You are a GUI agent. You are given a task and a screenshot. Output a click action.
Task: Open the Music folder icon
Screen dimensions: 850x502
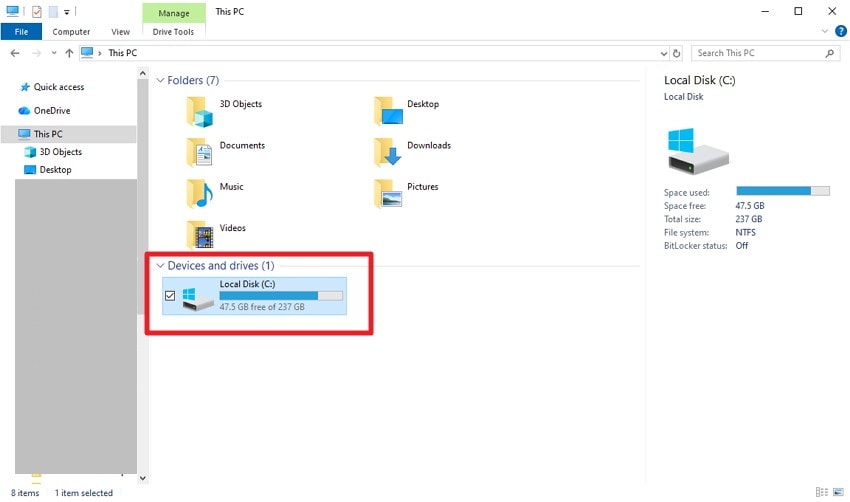click(199, 194)
